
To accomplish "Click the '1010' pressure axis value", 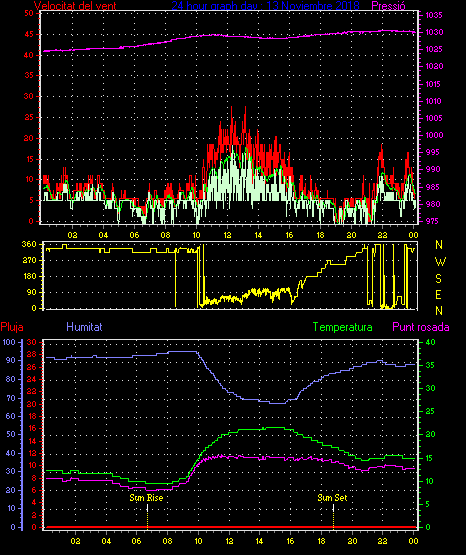I will coord(434,101).
